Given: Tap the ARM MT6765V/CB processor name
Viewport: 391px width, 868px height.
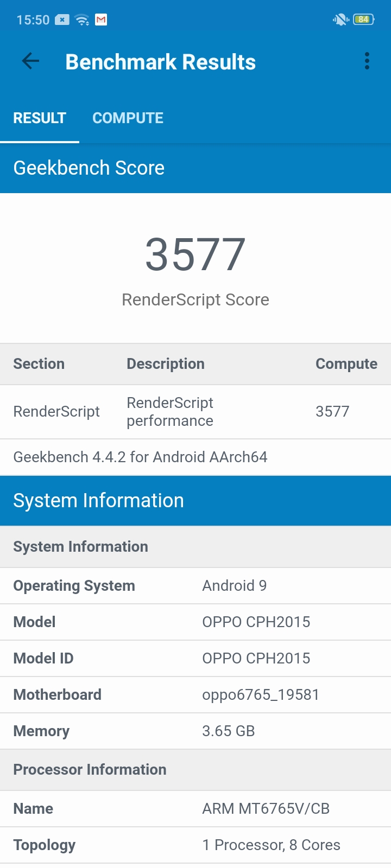Looking at the screenshot, I should 266,809.
